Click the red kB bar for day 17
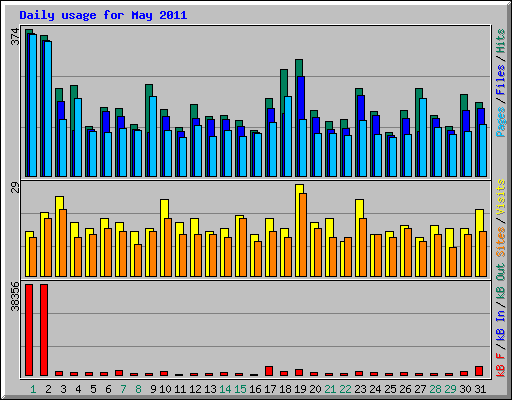 (269, 371)
